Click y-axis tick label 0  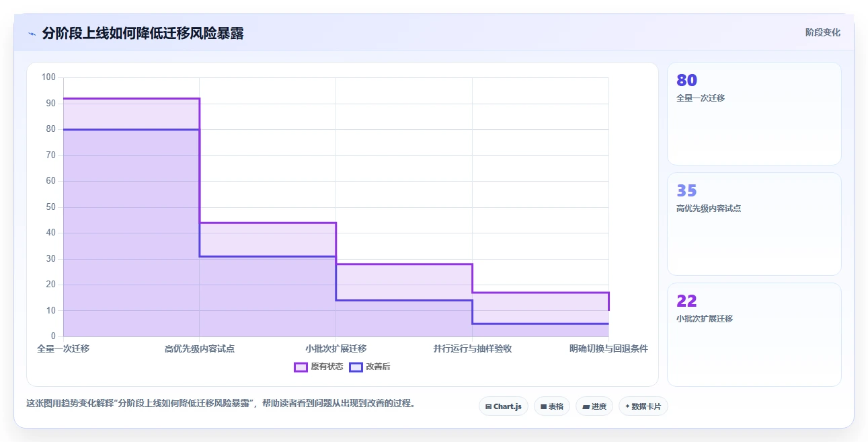[x=53, y=336]
